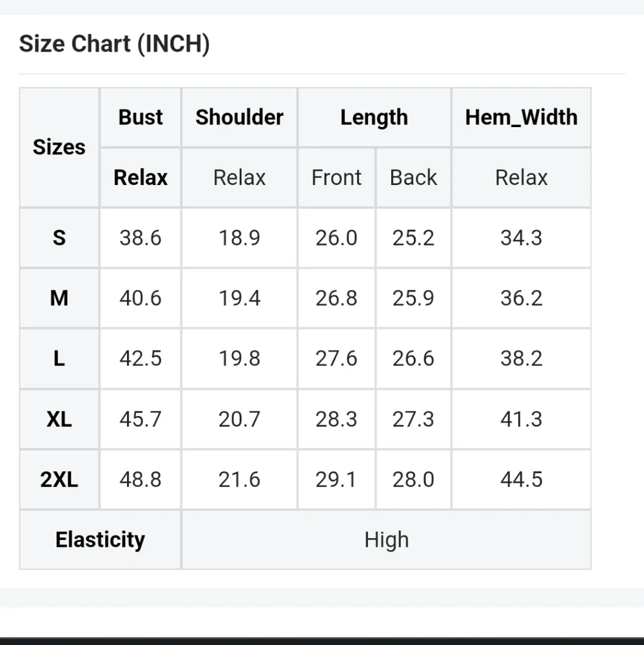This screenshot has height=645, width=644.
Task: Select the Sizes header cell
Action: point(59,147)
